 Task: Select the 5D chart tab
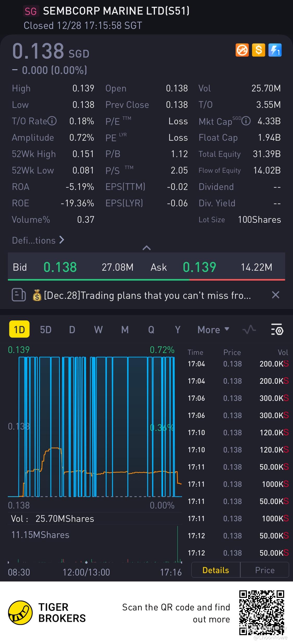[46, 330]
